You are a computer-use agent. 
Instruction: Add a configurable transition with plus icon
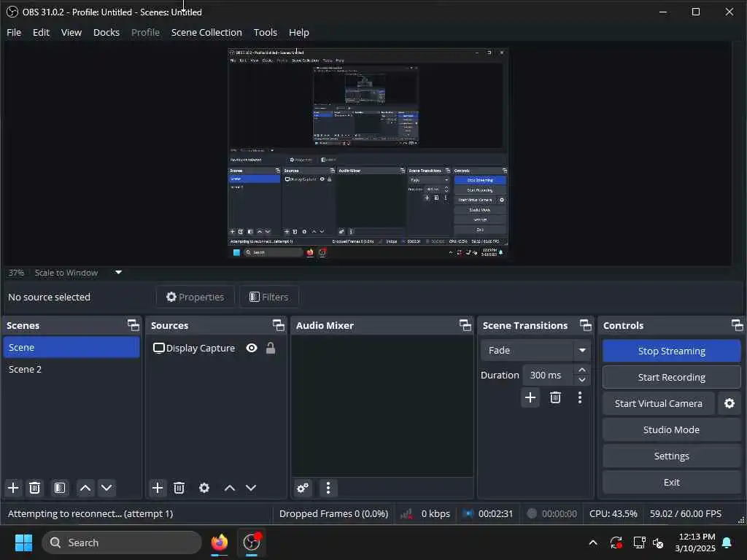click(530, 397)
